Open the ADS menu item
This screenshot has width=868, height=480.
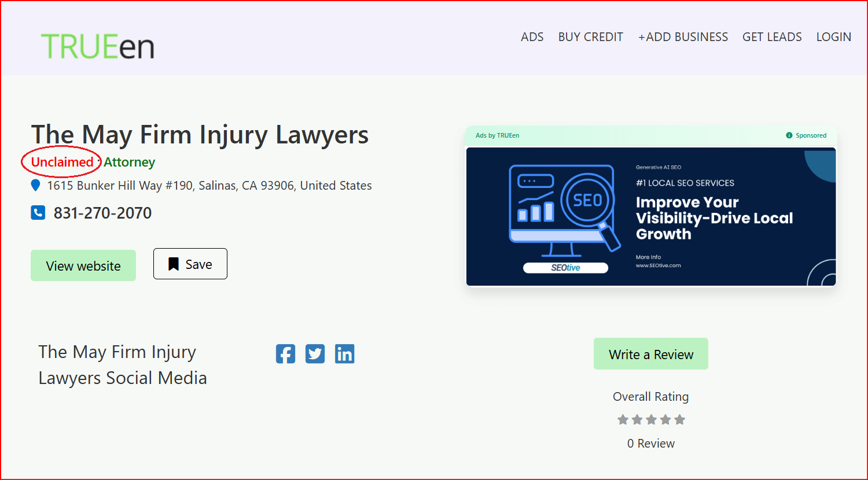point(532,37)
